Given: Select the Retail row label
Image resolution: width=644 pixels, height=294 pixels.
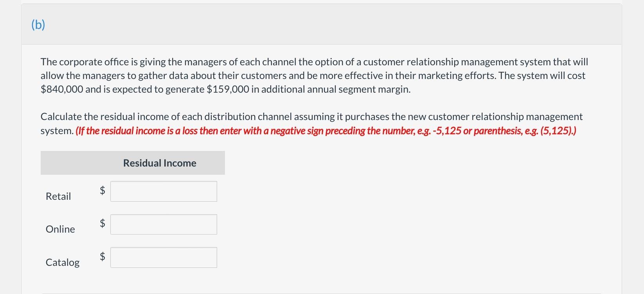Looking at the screenshot, I should coord(58,196).
